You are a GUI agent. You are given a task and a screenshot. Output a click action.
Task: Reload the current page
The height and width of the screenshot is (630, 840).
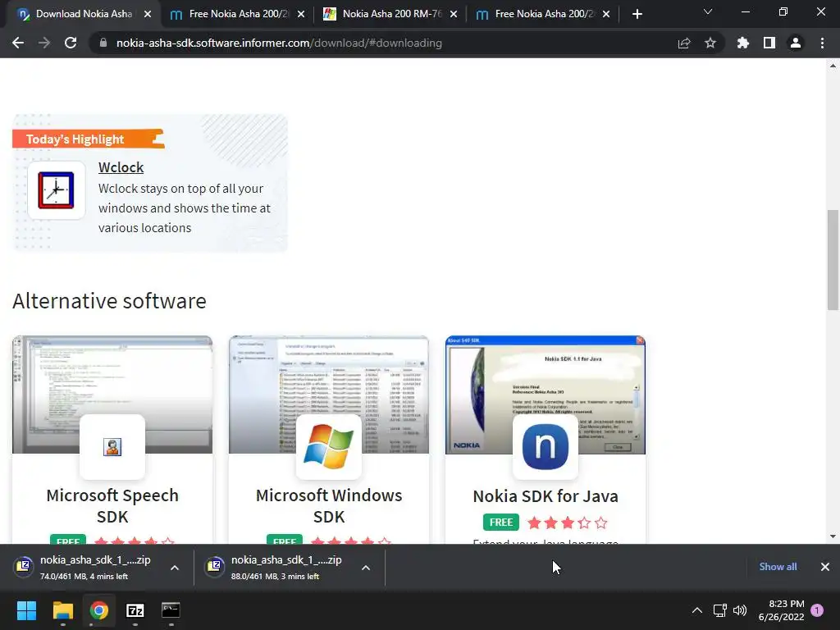point(71,43)
